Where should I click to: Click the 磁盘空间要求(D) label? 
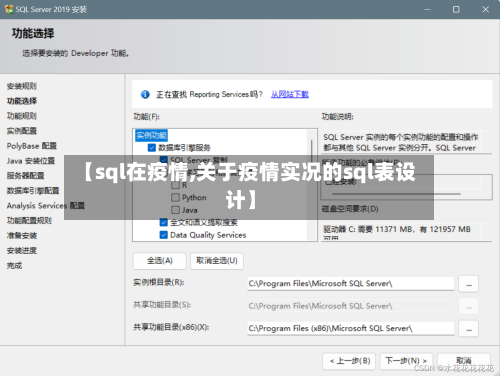(350, 209)
